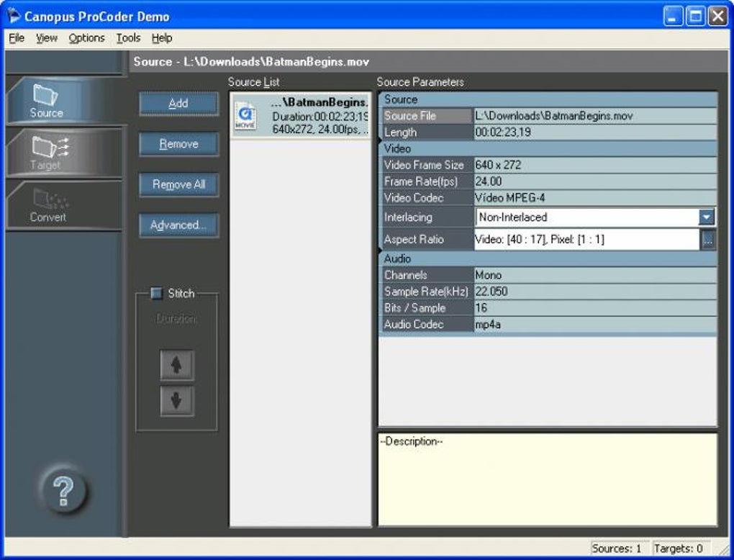Viewport: 734px width, 560px height.
Task: Select the QuickTime movie icon in Source List
Action: (245, 116)
